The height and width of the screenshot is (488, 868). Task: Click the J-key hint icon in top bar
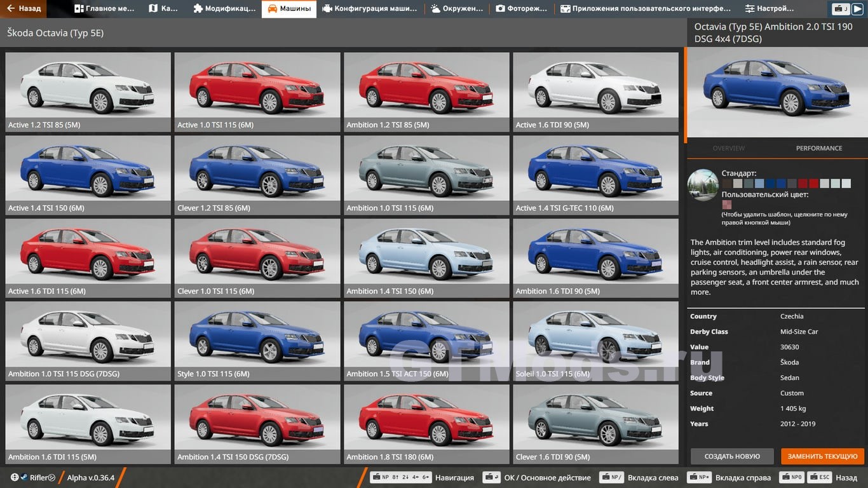[841, 9]
